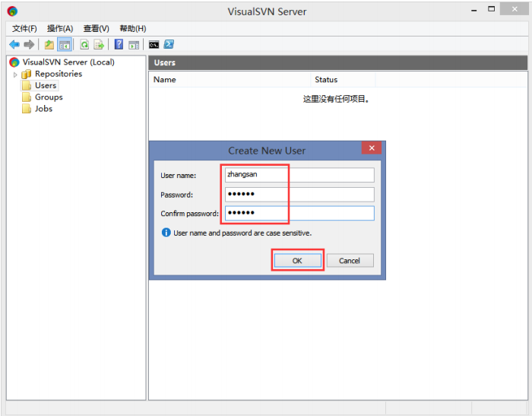Select Groups node in the tree
Image resolution: width=532 pixels, height=416 pixels.
(x=49, y=97)
